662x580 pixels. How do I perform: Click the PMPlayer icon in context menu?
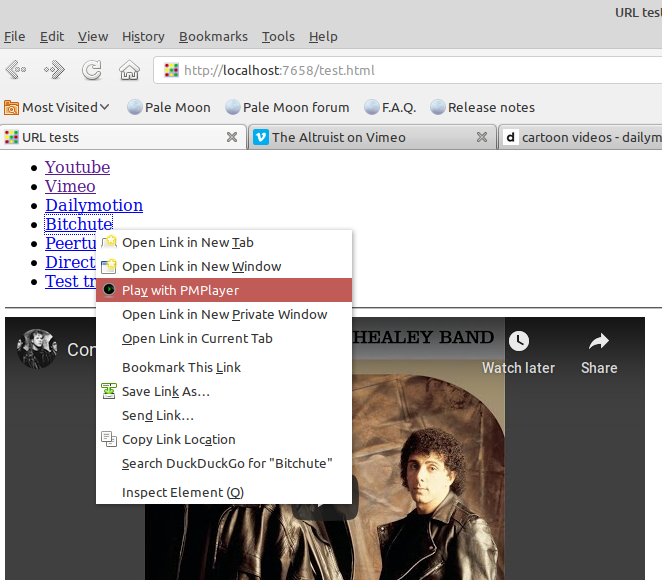pyautogui.click(x=109, y=290)
